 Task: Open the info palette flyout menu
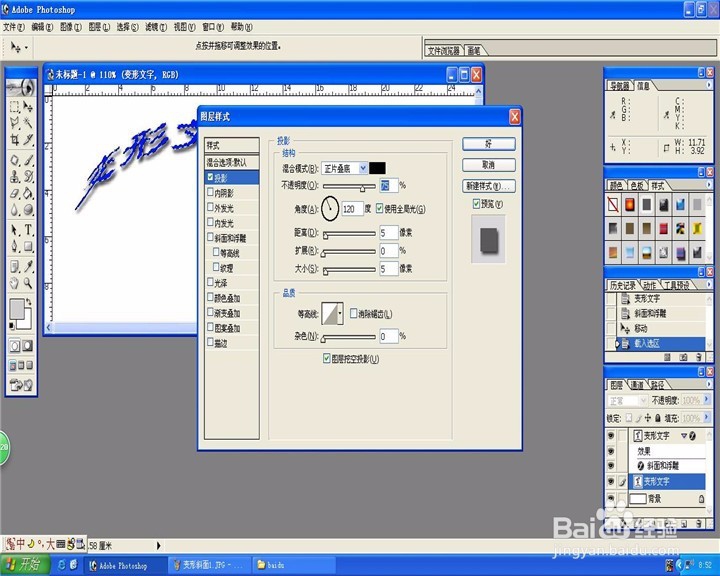pyautogui.click(x=709, y=85)
